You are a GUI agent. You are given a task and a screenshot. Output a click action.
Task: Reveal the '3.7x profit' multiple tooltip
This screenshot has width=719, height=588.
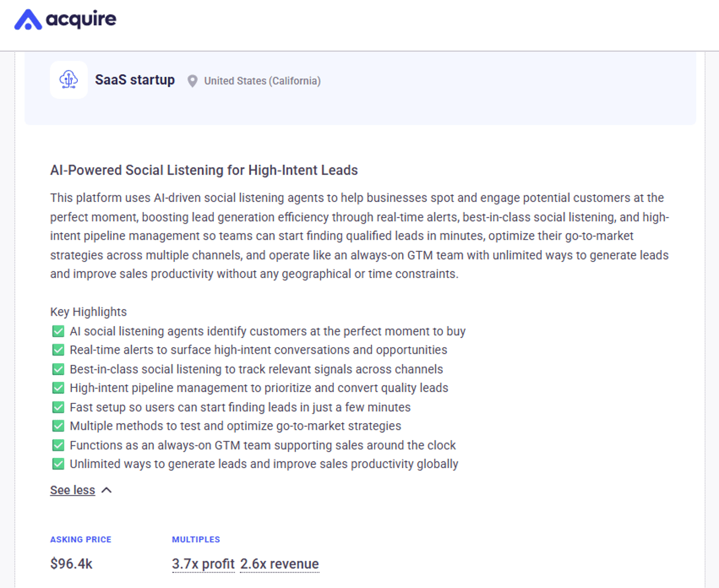click(x=203, y=563)
